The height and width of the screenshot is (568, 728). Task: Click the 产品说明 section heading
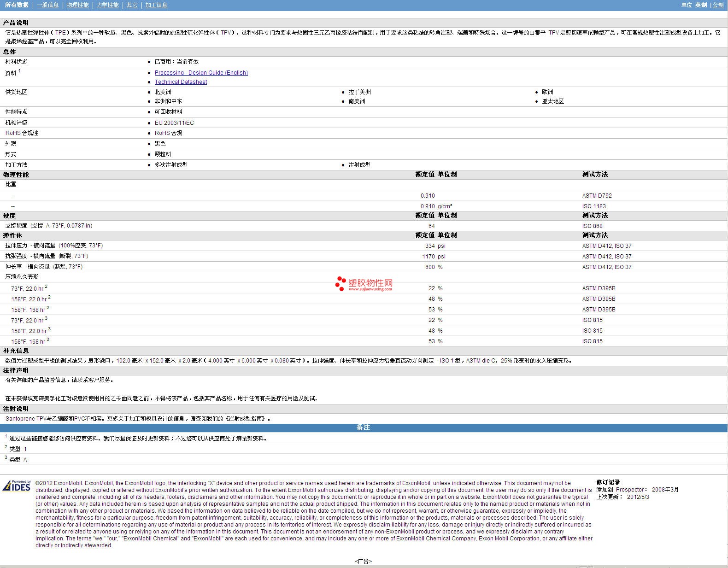click(x=16, y=23)
